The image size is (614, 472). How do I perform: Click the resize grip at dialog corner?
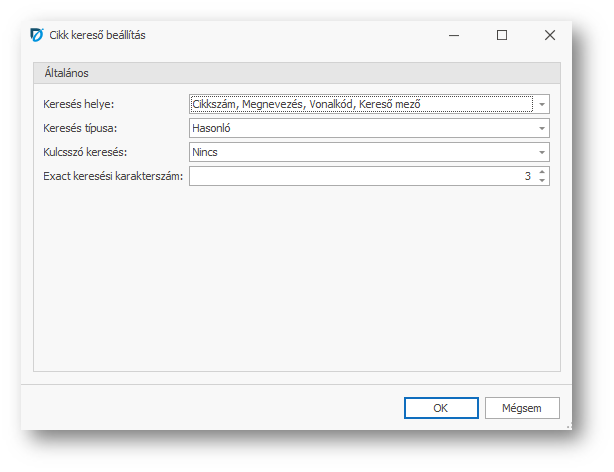[x=569, y=425]
